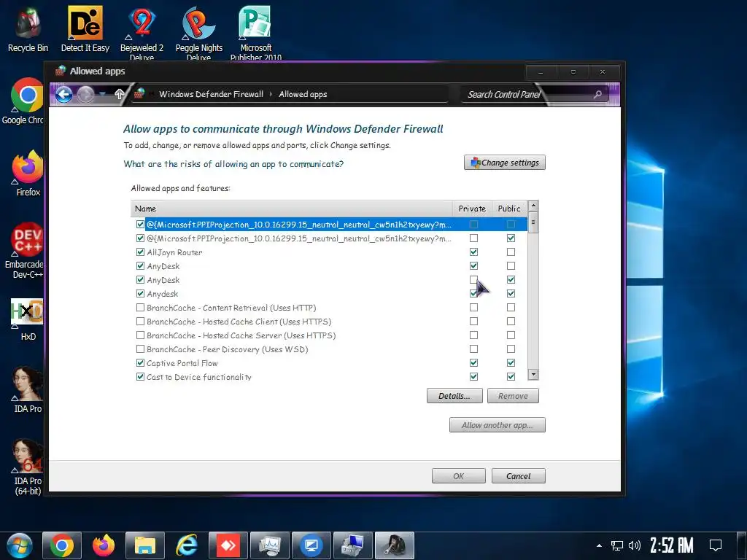
Task: Show hidden tray icons arrow
Action: coord(599,545)
